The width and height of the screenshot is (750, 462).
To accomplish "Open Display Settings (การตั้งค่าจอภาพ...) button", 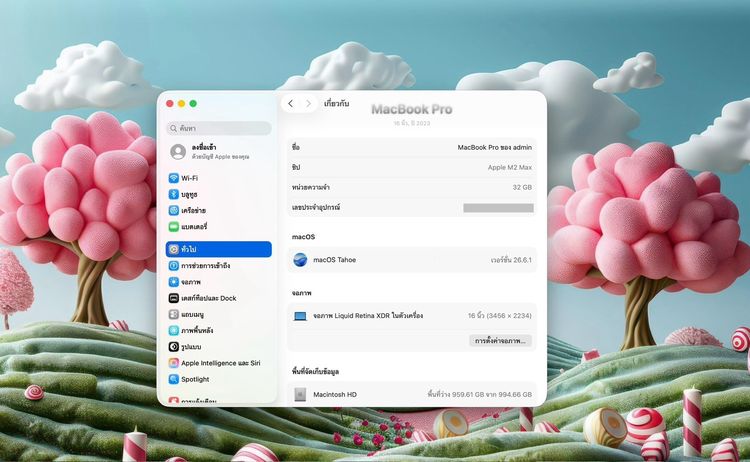I will [500, 341].
